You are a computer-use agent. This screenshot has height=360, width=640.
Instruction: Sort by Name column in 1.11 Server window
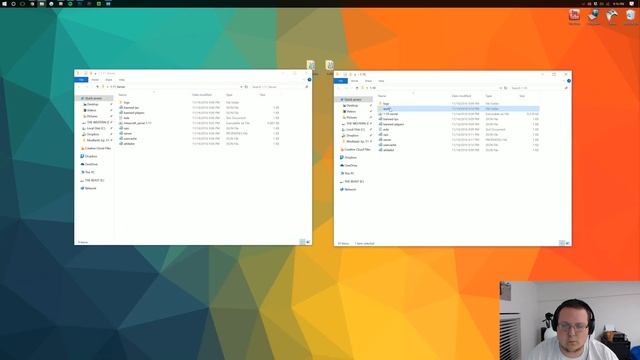point(123,95)
